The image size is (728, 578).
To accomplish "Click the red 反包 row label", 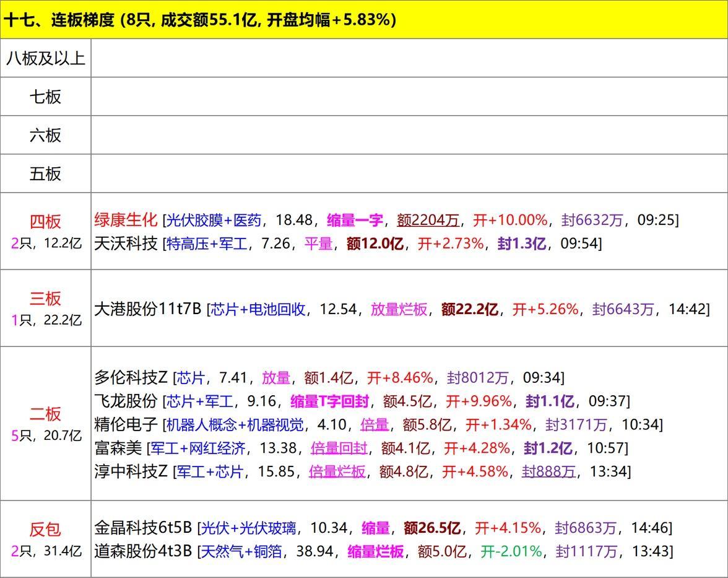I will tap(46, 529).
